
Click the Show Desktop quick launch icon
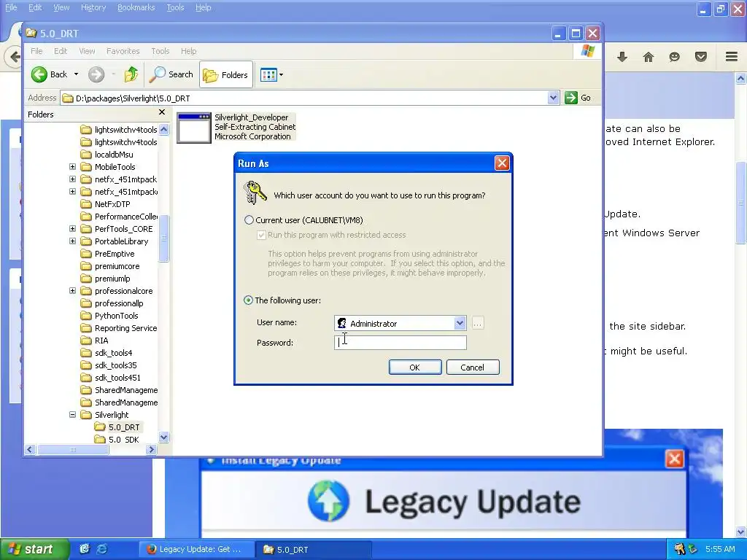pyautogui.click(x=85, y=549)
